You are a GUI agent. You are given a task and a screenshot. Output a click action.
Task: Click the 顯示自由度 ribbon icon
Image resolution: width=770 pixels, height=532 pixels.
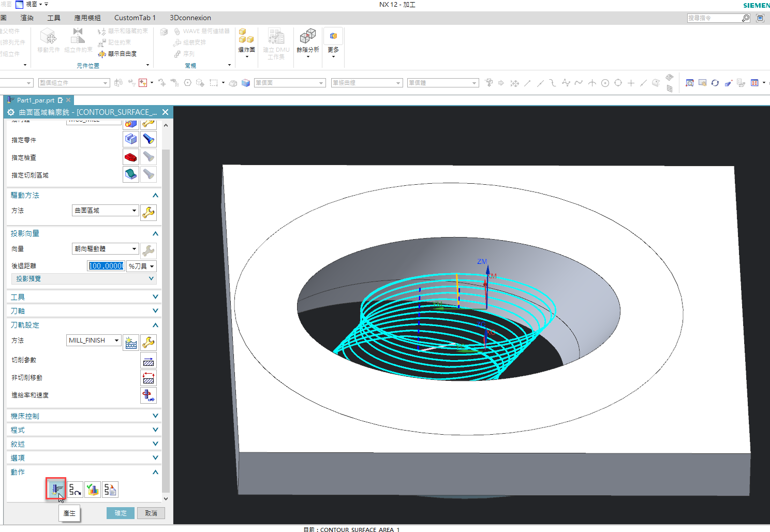(x=102, y=54)
